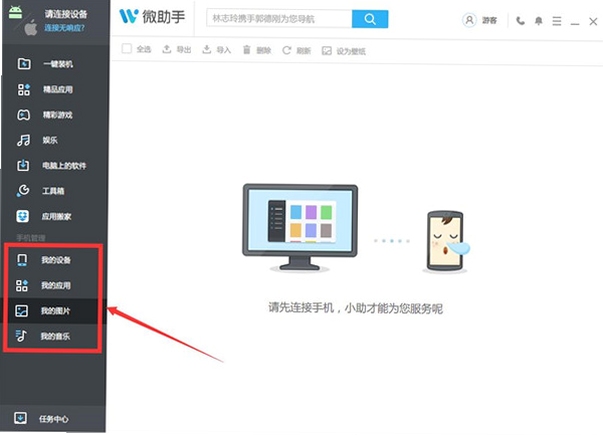Click the Apple logo icon

(31, 28)
